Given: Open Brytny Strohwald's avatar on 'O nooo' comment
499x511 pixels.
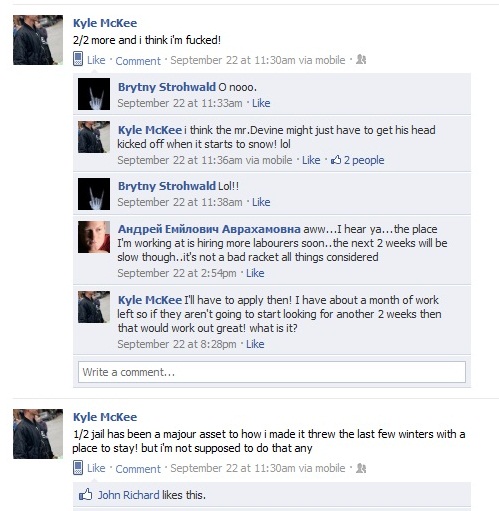Looking at the screenshot, I should tap(94, 94).
